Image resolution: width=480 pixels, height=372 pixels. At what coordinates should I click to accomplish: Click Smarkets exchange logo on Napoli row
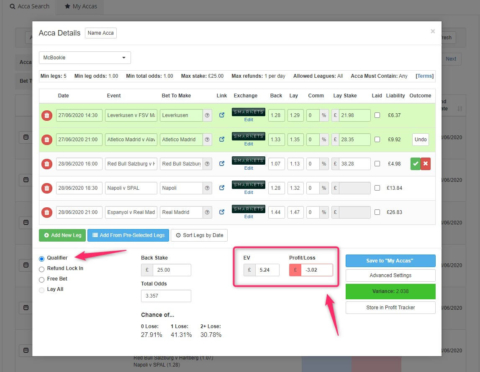pos(248,185)
